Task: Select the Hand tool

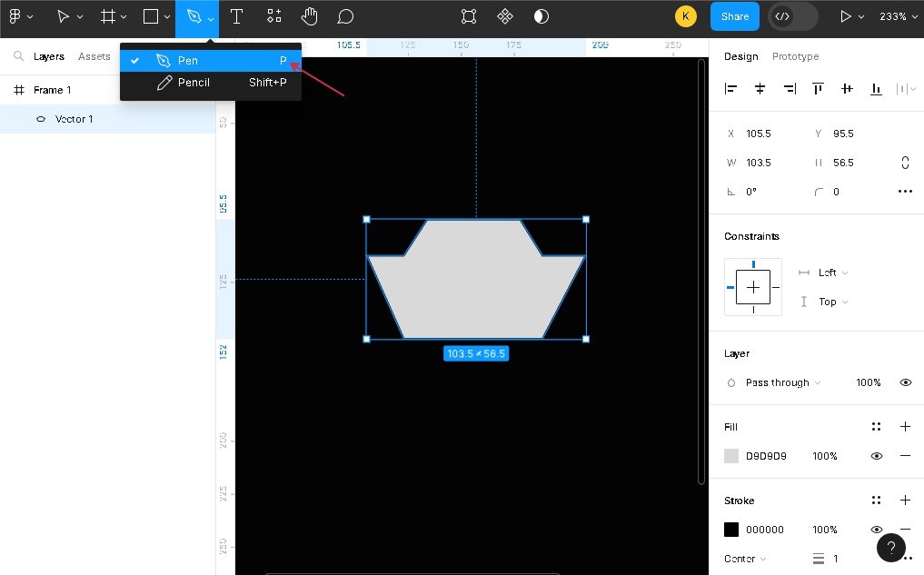Action: 310,16
